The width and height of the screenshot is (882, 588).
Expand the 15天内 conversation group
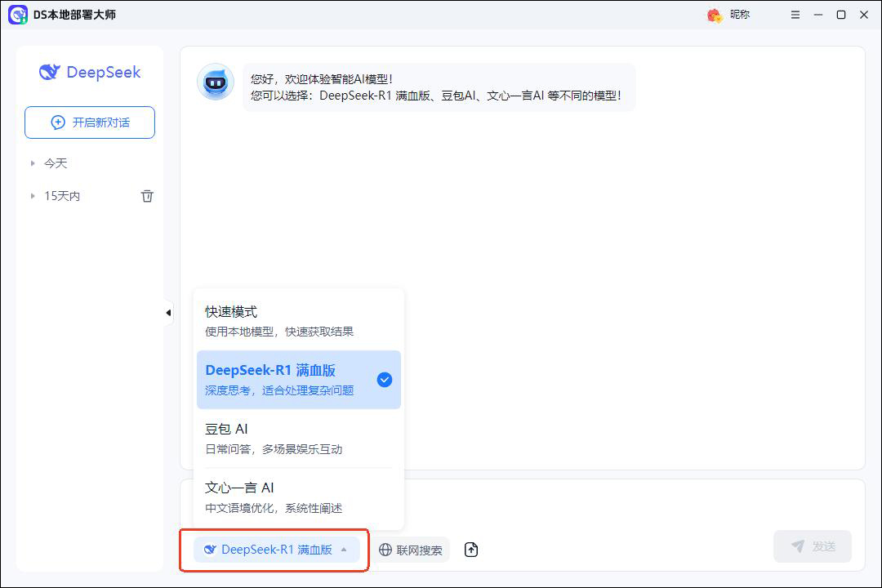click(x=33, y=196)
